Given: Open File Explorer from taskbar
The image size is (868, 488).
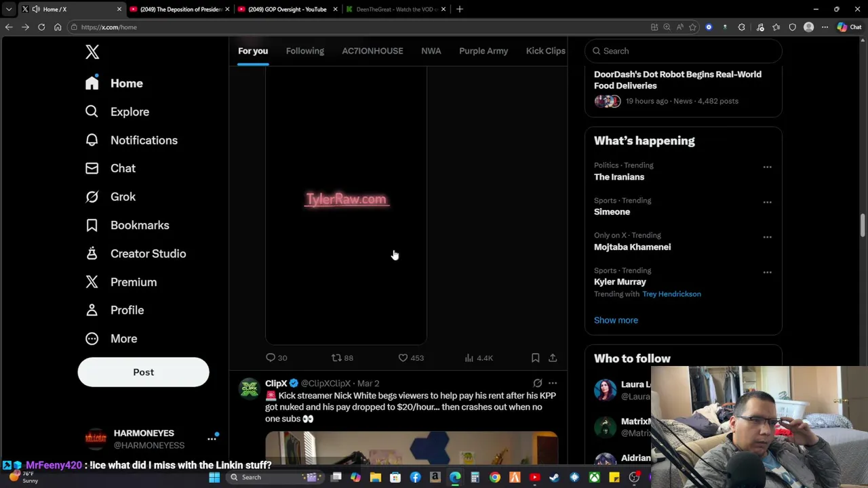Looking at the screenshot, I should pos(375,477).
